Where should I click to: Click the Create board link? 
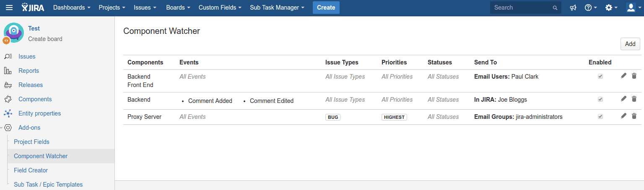45,39
